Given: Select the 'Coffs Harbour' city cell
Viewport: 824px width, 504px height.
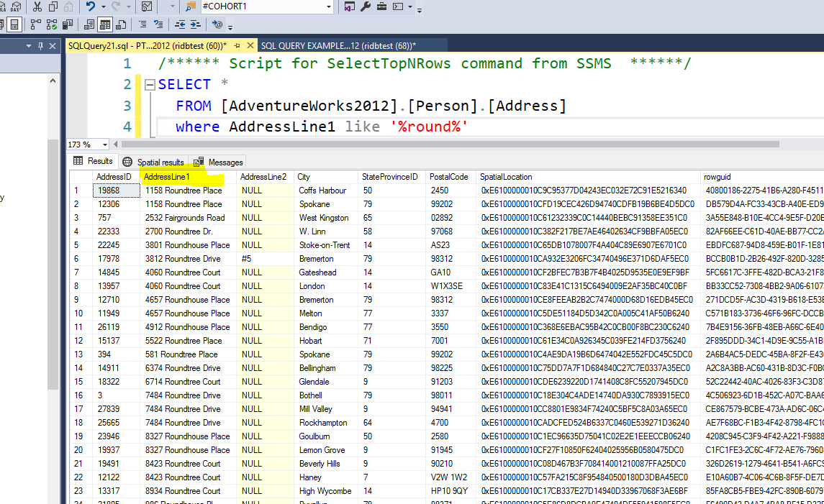Looking at the screenshot, I should click(x=326, y=191).
